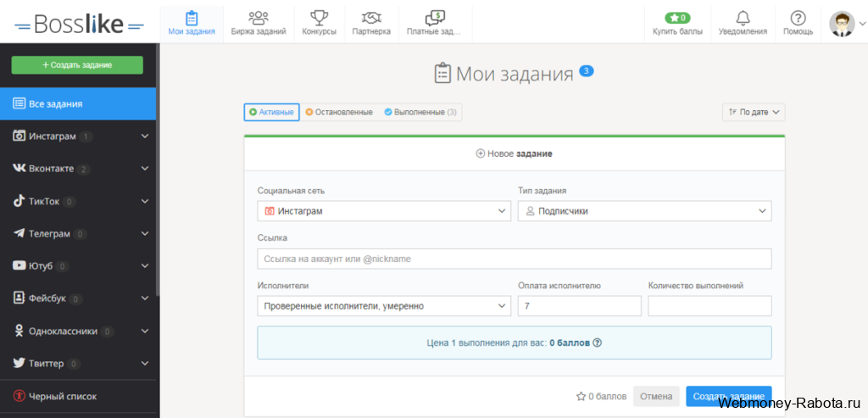Expand the Твиттер sidebar section chevron
868x418 pixels.
[145, 363]
